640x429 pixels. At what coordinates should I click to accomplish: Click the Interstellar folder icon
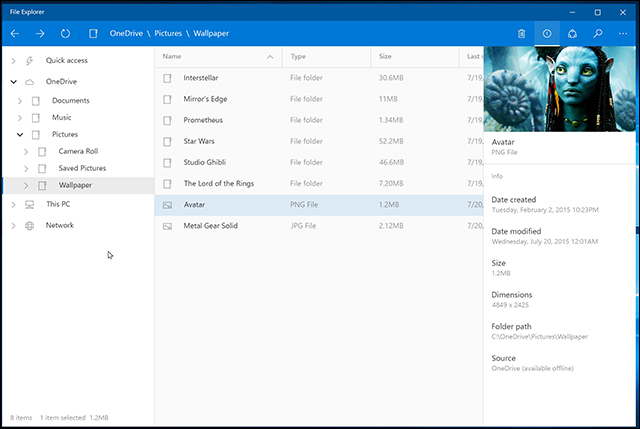[x=167, y=78]
